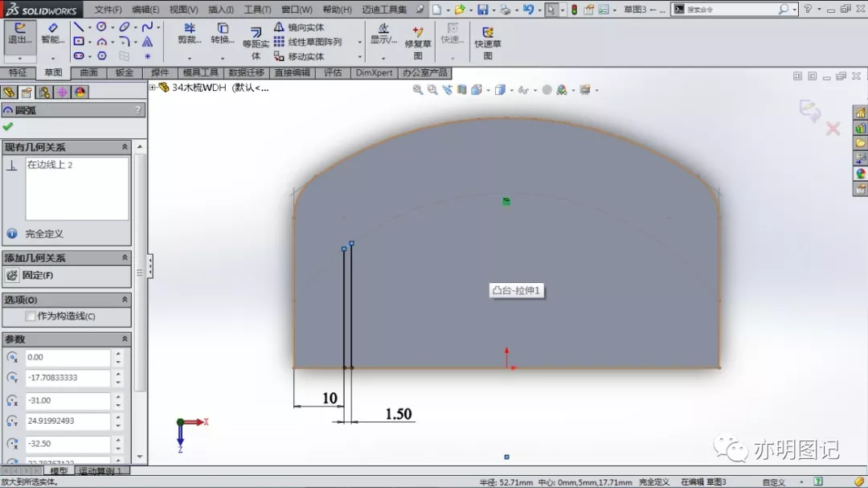Select the Spline sketch tool

[x=147, y=27]
